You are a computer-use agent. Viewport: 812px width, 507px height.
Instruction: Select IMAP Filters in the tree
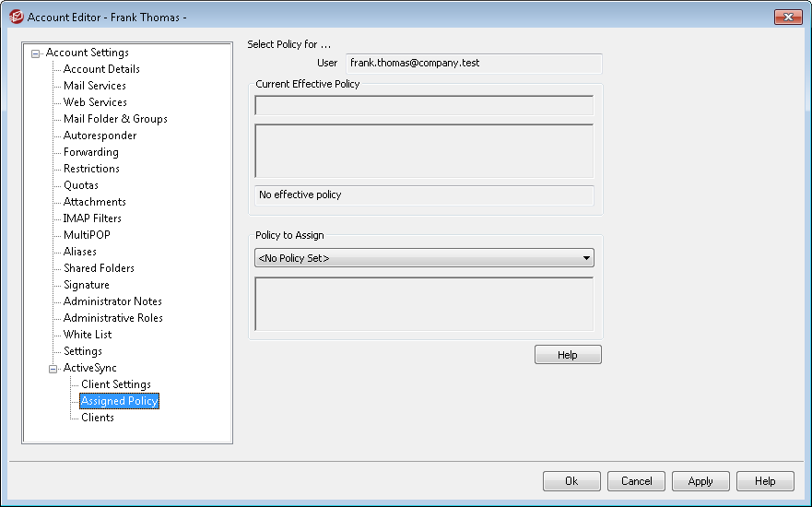coord(92,218)
